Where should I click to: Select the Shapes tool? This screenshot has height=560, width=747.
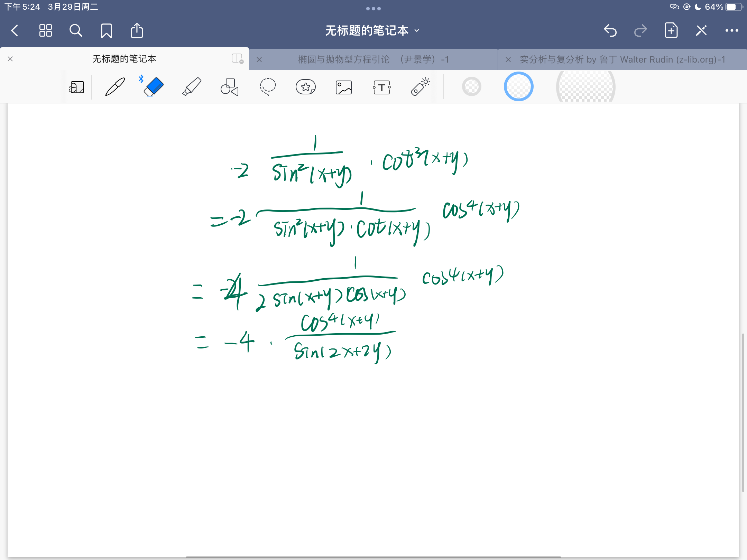(230, 87)
